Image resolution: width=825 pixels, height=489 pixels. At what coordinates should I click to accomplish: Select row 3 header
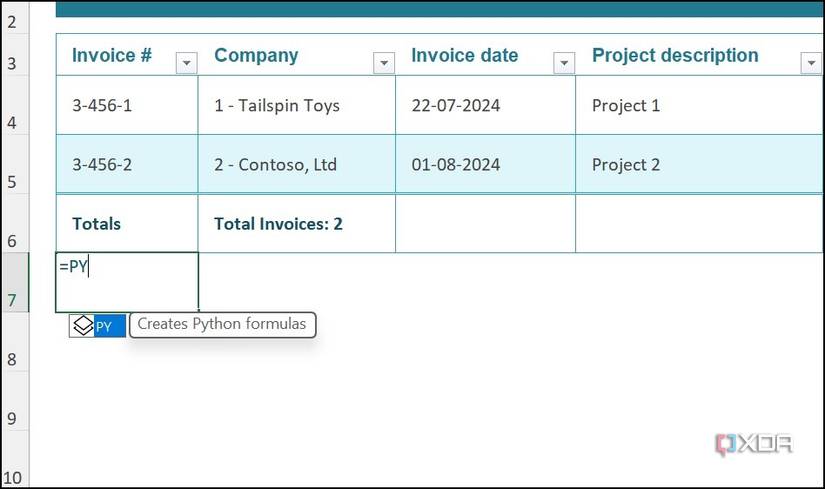(x=12, y=63)
